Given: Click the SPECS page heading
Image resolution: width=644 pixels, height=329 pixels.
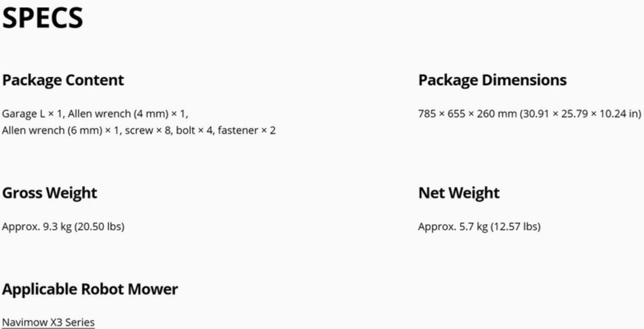Looking at the screenshot, I should [43, 18].
